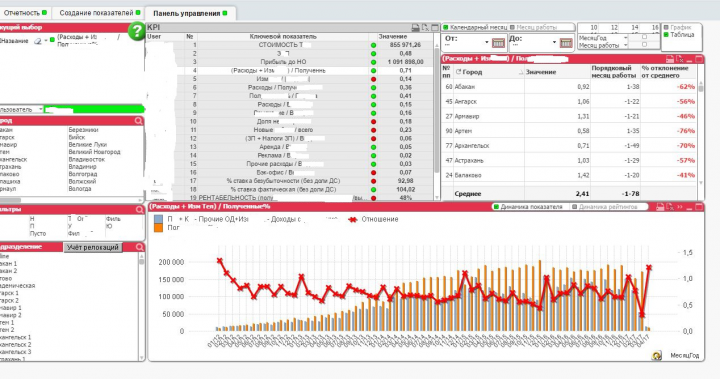Click the blue legend color swatch
This screenshot has width=720, height=379.
[x=158, y=219]
